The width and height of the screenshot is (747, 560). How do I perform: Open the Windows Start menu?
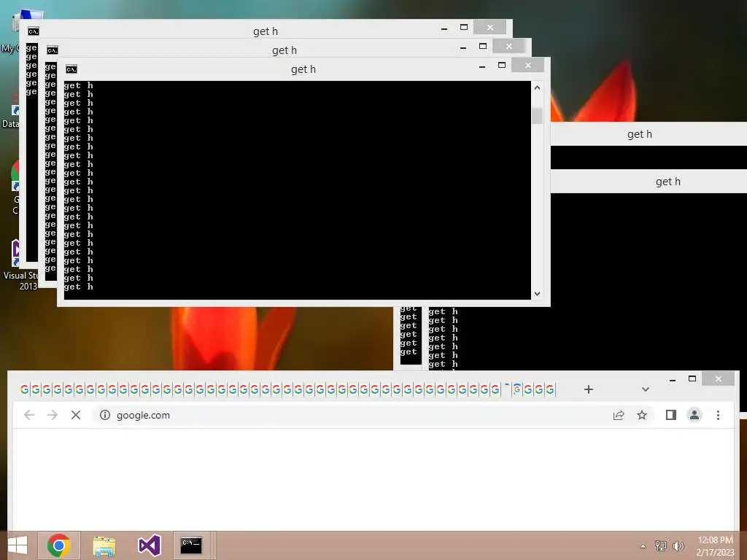(18, 545)
